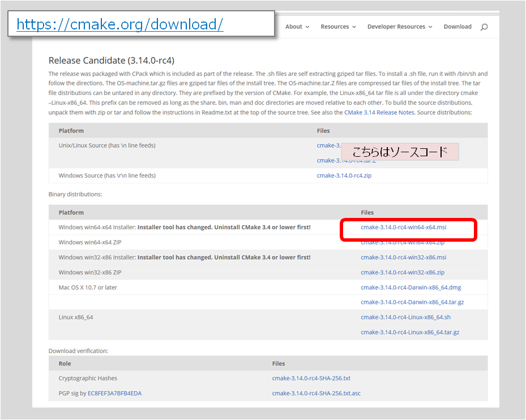Expand the Resources menu
Viewport: 526px width, 420px height.
[x=338, y=27]
